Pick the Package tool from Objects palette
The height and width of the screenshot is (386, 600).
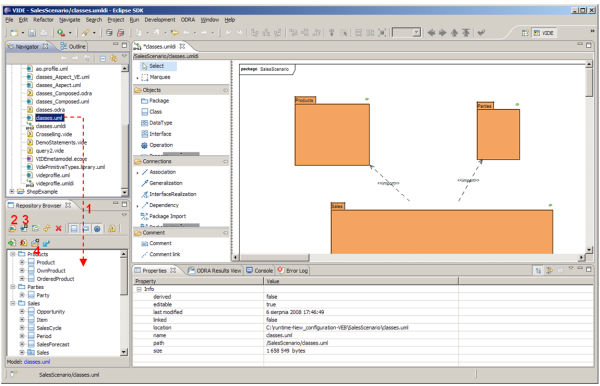click(155, 101)
